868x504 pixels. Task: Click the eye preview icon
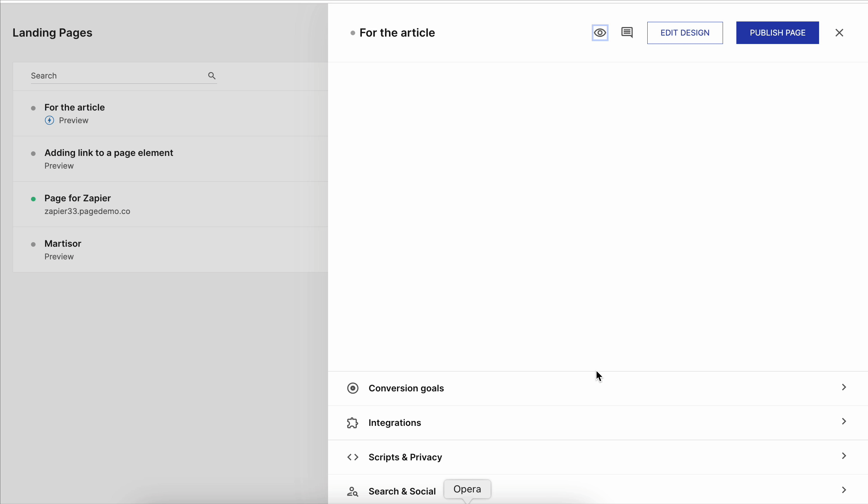coord(600,33)
